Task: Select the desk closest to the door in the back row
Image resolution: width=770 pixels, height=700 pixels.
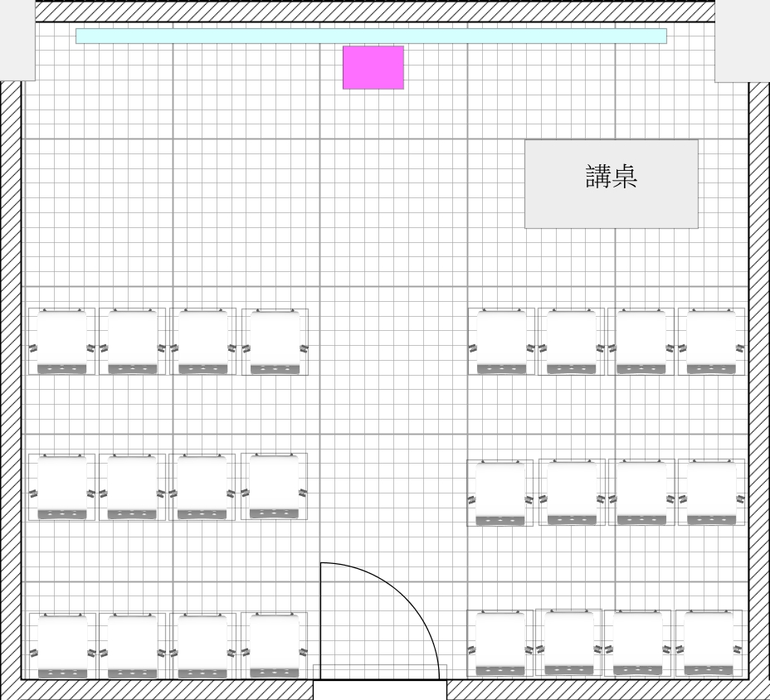Action: (274, 645)
